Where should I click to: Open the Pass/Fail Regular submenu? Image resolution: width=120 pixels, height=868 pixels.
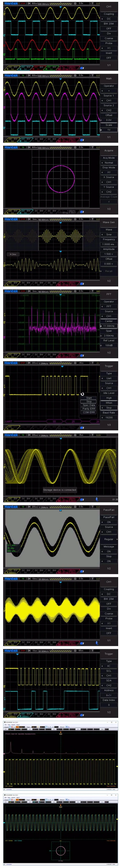pos(109,539)
